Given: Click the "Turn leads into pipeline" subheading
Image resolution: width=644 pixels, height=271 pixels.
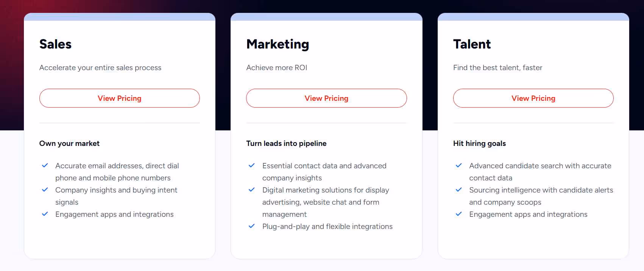Looking at the screenshot, I should (286, 143).
